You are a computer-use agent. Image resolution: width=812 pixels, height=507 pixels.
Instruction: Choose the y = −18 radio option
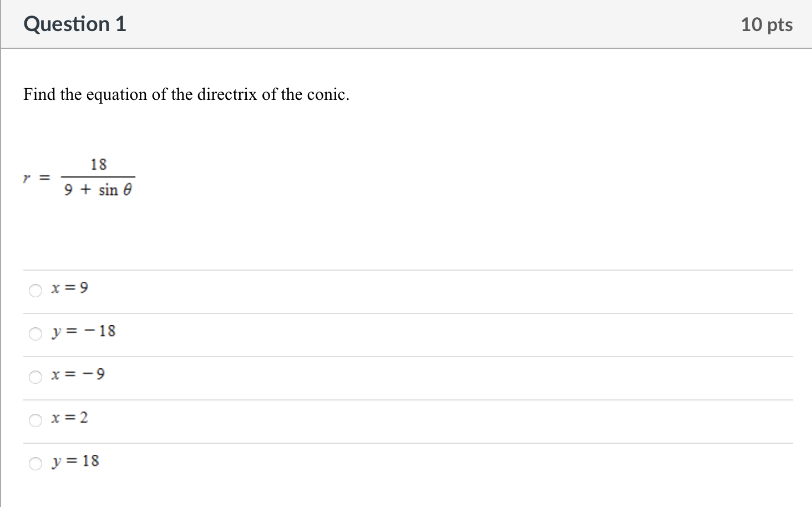pyautogui.click(x=35, y=334)
